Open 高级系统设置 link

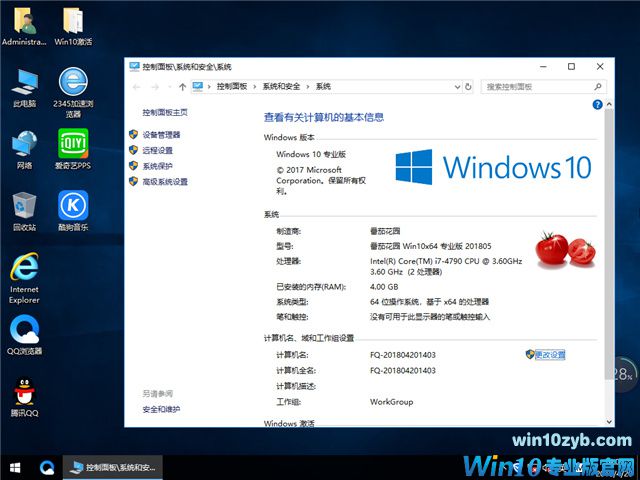click(165, 182)
